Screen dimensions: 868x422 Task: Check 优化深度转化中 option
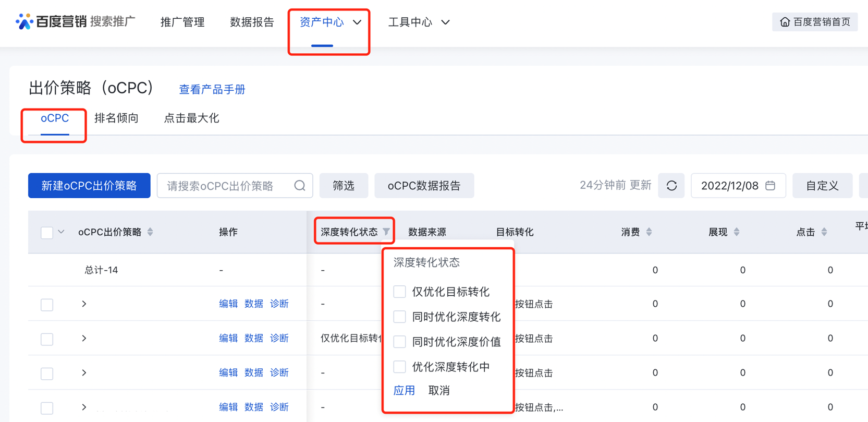400,367
